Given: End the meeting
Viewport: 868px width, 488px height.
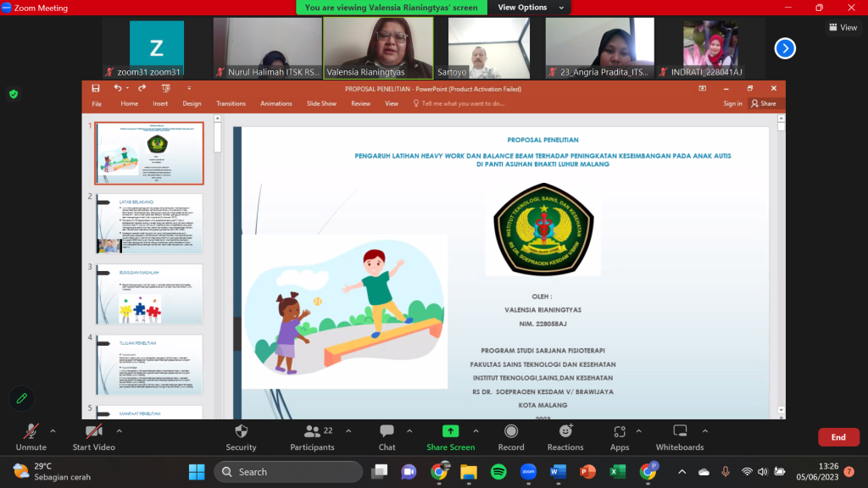Looking at the screenshot, I should (838, 437).
